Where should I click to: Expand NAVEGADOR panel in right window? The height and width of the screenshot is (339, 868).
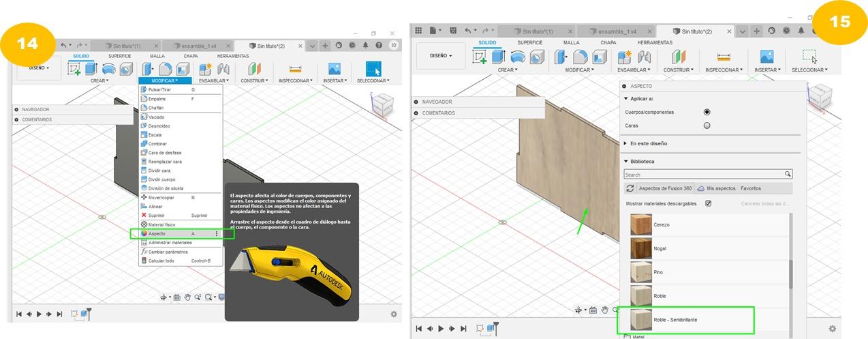(416, 102)
